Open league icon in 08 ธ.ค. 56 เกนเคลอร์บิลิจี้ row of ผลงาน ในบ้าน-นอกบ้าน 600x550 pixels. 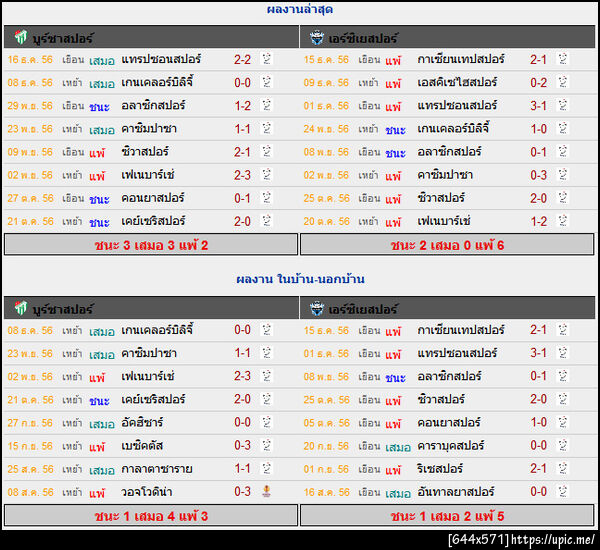point(266,330)
